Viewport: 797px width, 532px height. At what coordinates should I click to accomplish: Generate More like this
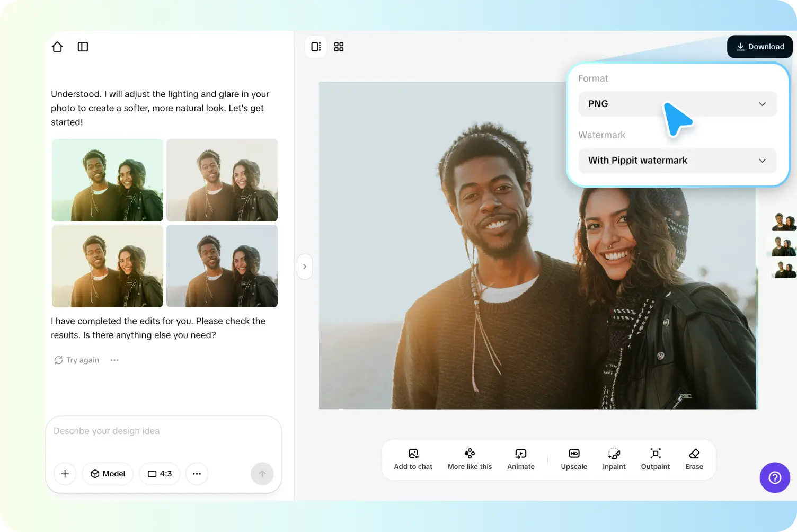point(470,459)
